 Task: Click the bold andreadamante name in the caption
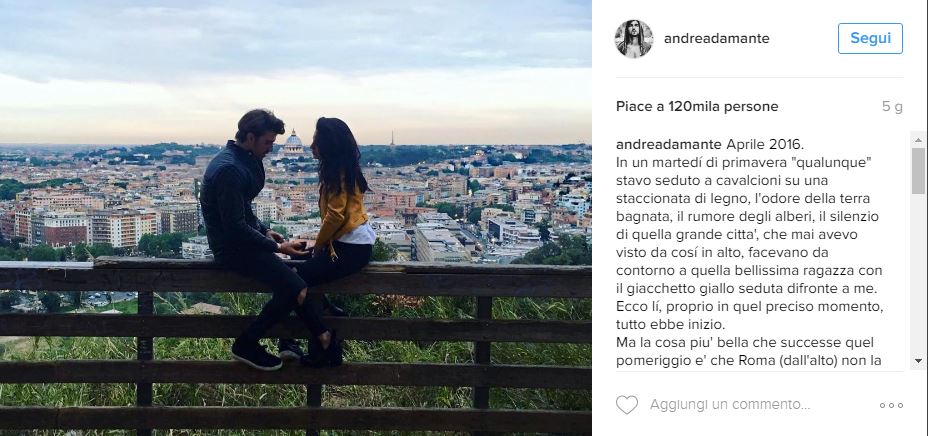click(x=669, y=144)
